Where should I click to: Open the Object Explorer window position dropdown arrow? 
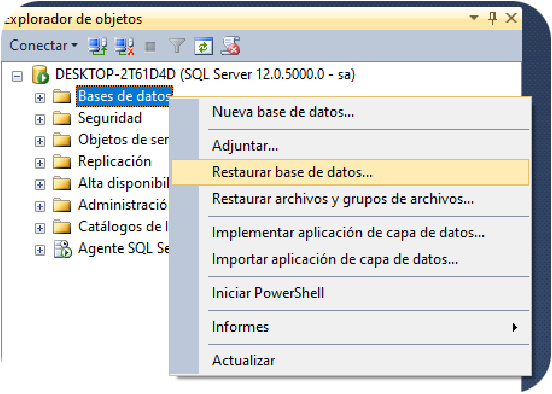(474, 17)
